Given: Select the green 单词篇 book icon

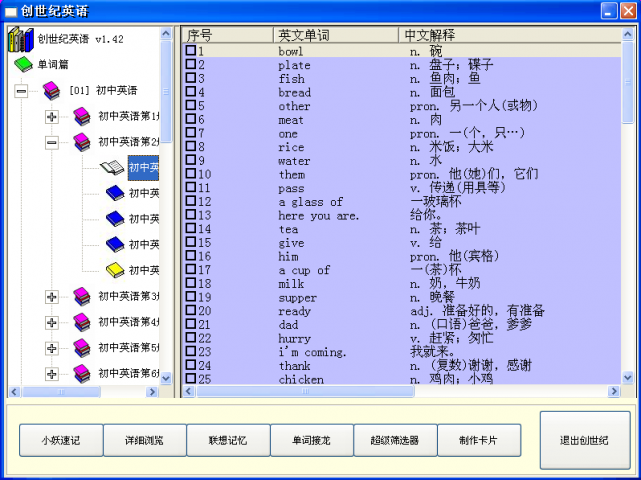Looking at the screenshot, I should 24,66.
